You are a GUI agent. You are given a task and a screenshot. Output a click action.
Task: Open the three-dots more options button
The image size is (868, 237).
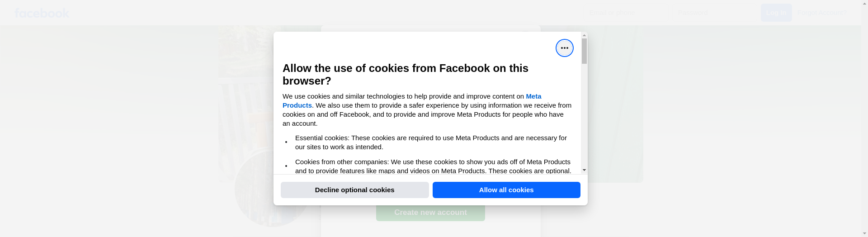[564, 48]
